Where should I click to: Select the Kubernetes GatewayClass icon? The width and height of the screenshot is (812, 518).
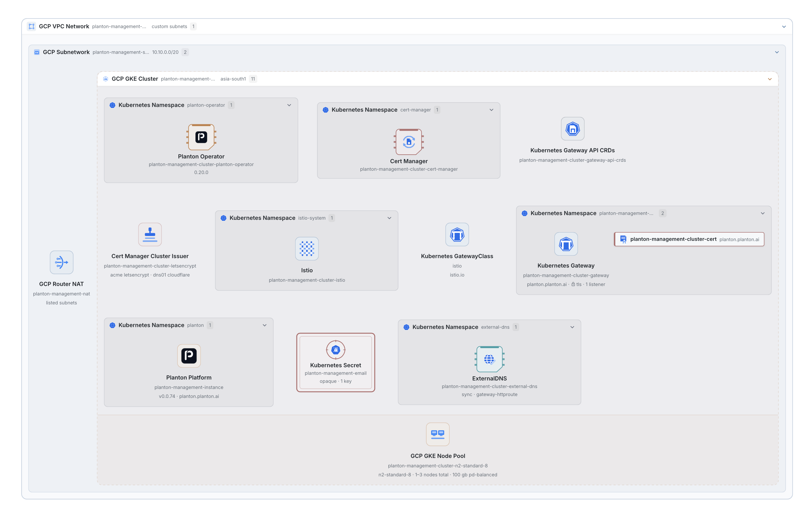[x=457, y=234]
